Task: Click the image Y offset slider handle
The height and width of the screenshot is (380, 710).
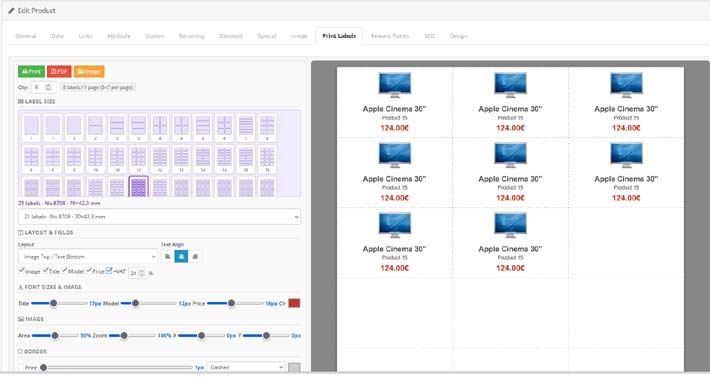Action: pyautogui.click(x=266, y=336)
